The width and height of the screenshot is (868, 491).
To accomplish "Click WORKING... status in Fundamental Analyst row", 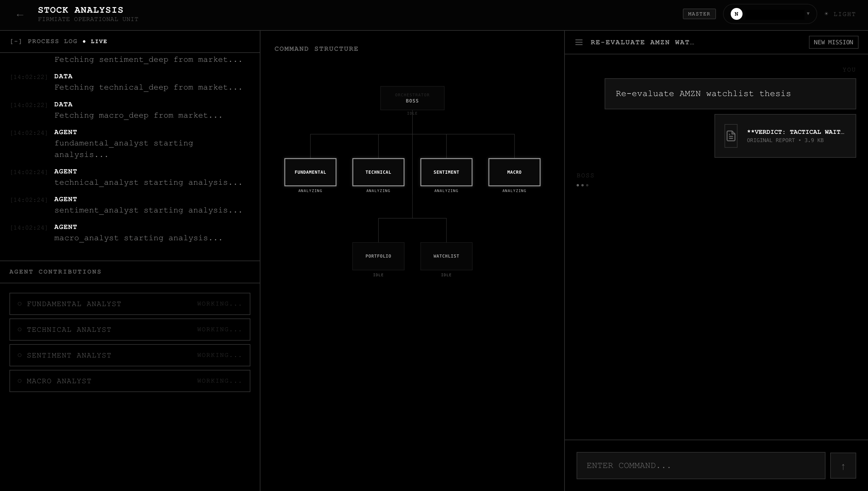I will [x=219, y=304].
